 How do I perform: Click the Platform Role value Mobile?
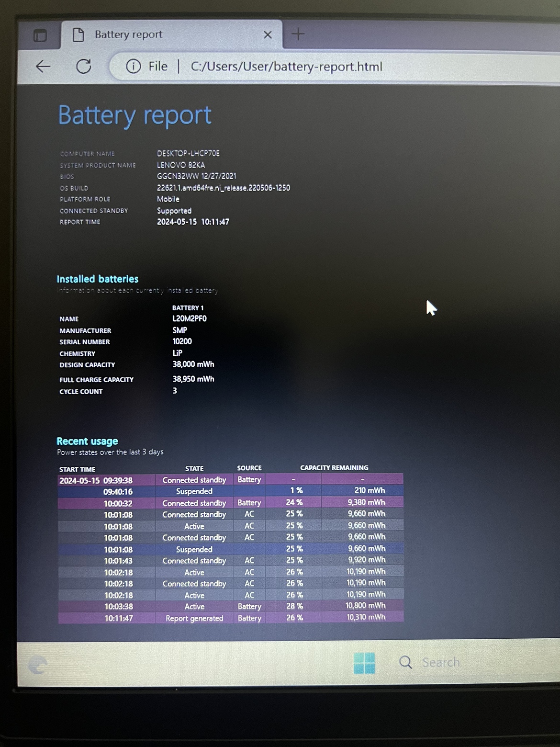click(x=168, y=199)
